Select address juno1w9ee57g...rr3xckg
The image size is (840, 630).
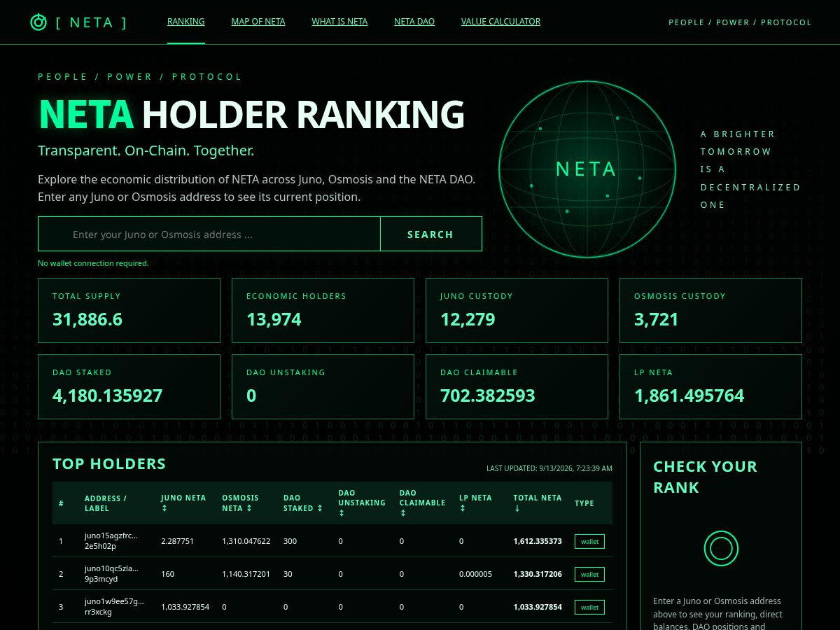(x=114, y=607)
